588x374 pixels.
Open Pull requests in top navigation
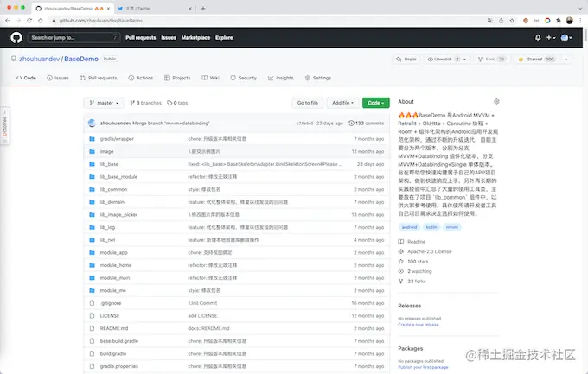click(141, 37)
